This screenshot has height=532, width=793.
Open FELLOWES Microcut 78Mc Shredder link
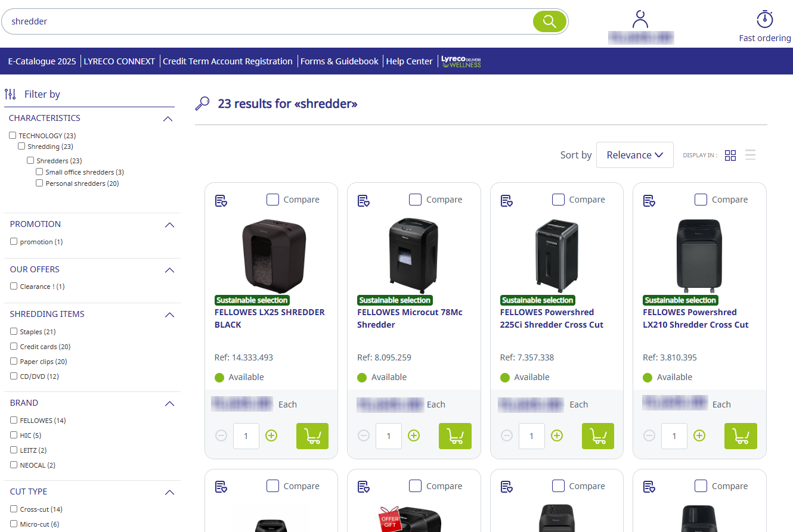(x=410, y=319)
